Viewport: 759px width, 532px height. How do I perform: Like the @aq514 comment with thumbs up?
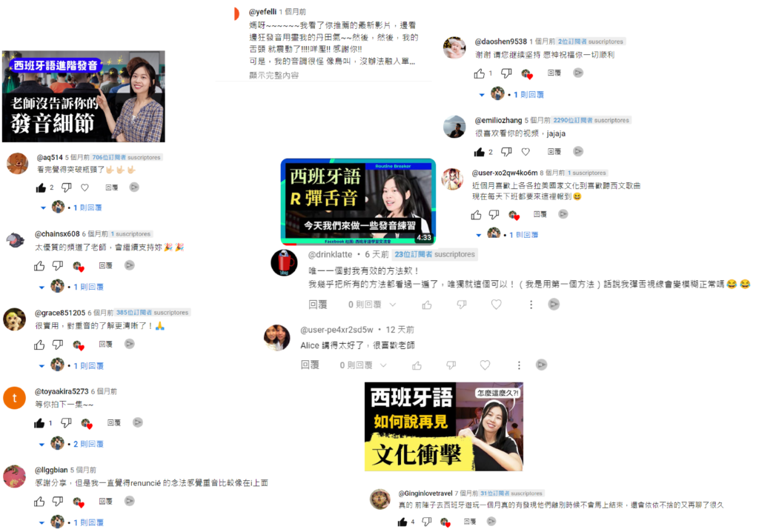pyautogui.click(x=42, y=187)
